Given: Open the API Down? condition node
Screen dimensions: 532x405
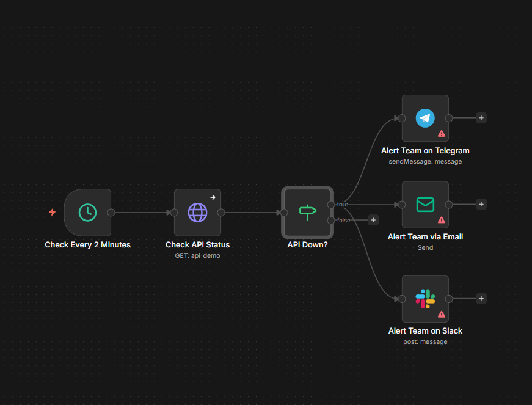Looking at the screenshot, I should coord(307,213).
